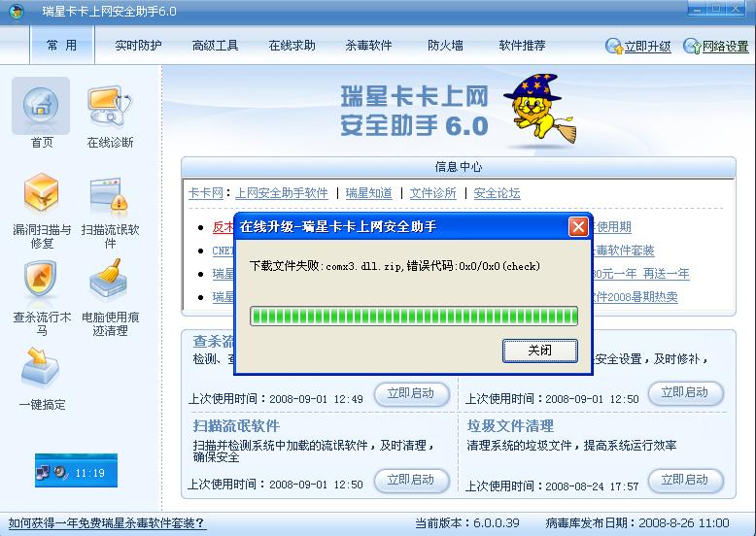Open the 高级工具 tab
The width and height of the screenshot is (756, 536).
pyautogui.click(x=215, y=46)
